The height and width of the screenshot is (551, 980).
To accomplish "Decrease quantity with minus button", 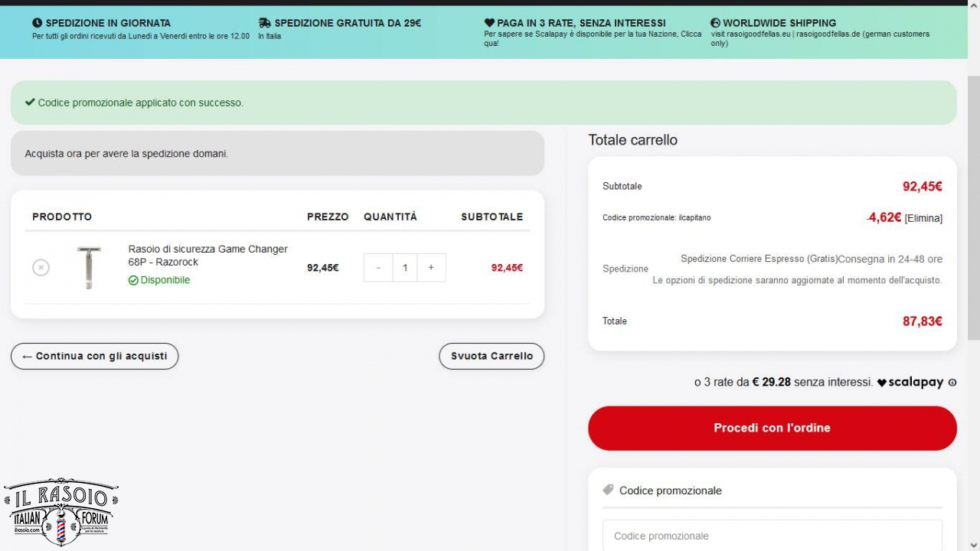I will [x=378, y=268].
